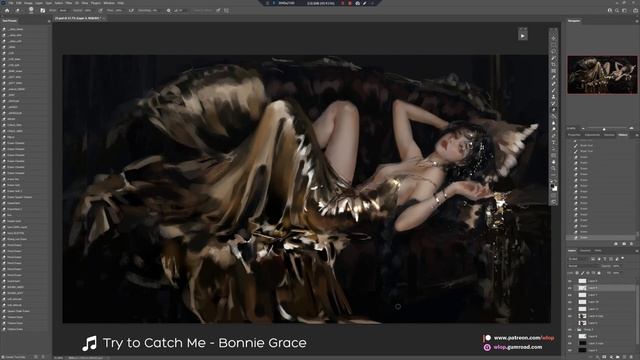Screen dimensions: 640x360
Task: Switch to the Adjustments tab
Action: pos(592,135)
